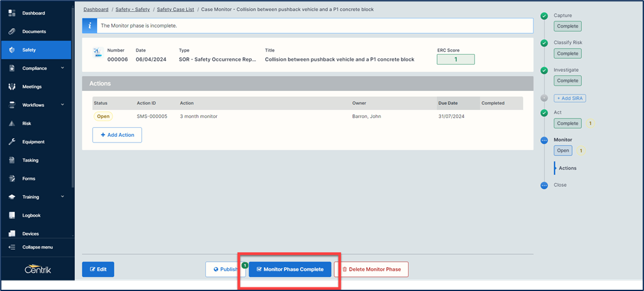
Task: Collapse the sidebar with Collapse menu
Action: click(x=37, y=247)
